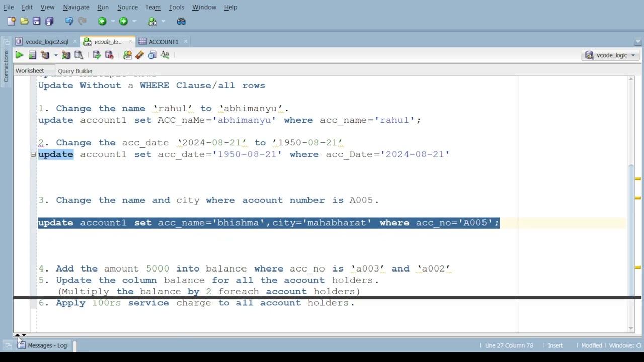Run Script in the worksheet toolbar
The height and width of the screenshot is (362, 644).
[32, 55]
